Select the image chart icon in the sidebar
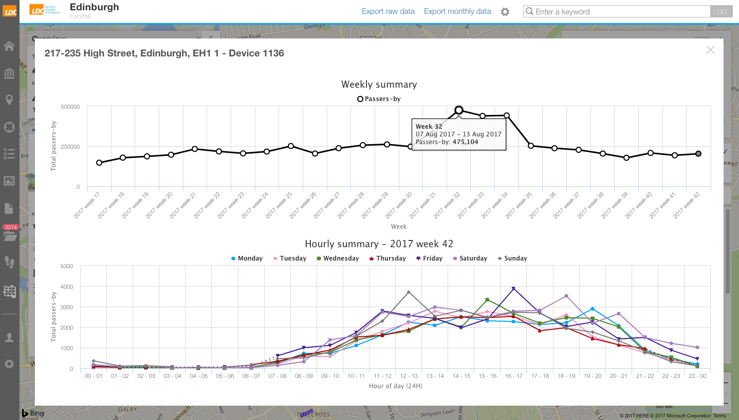The height and width of the screenshot is (420, 739). (9, 181)
